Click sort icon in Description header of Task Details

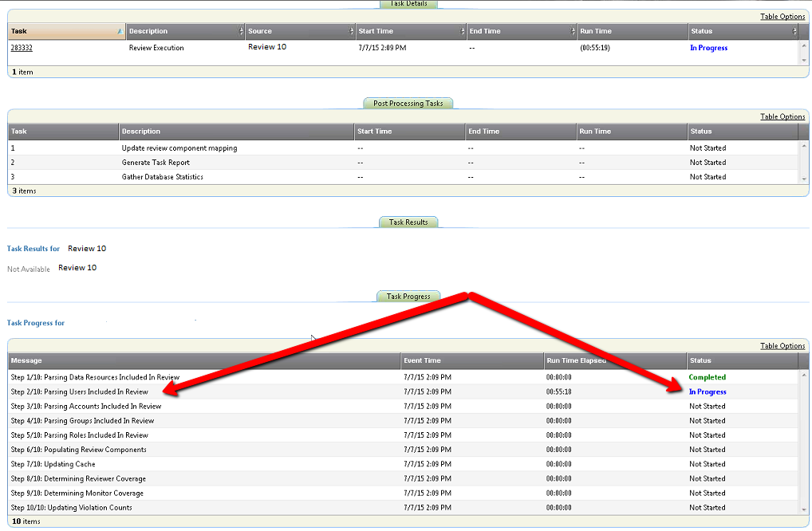241,31
